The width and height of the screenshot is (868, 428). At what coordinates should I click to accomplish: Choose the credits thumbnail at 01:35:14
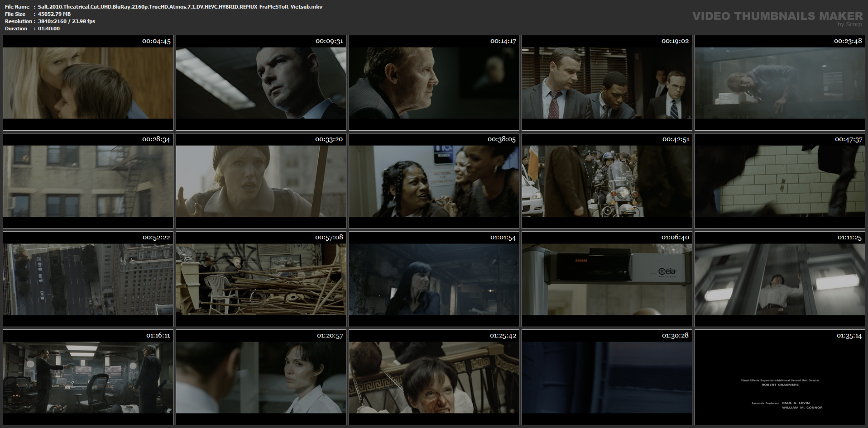tap(780, 377)
